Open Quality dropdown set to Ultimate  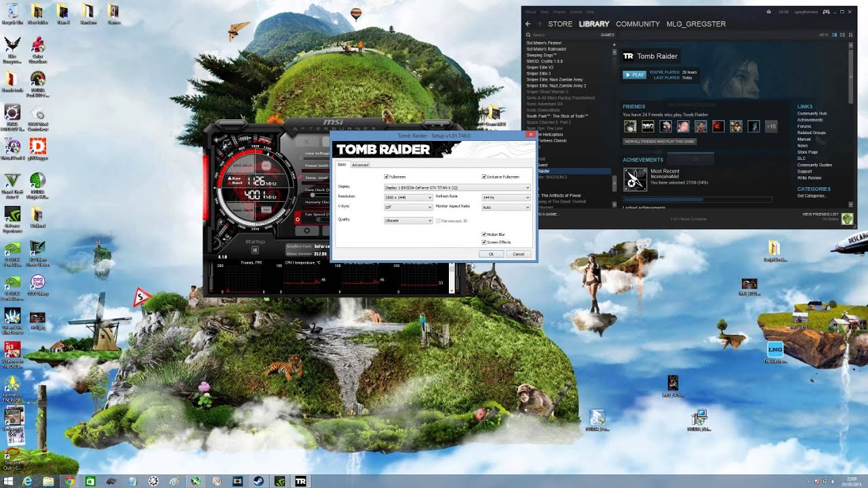click(408, 220)
